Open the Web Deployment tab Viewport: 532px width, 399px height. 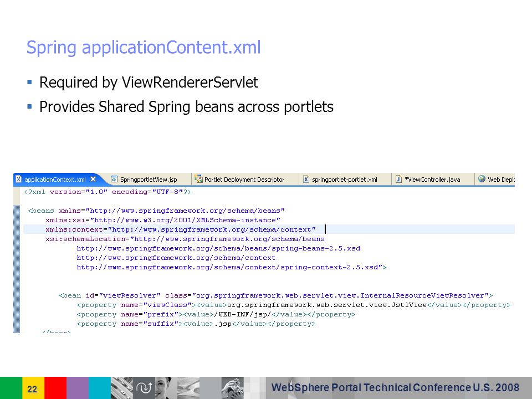tap(495, 180)
